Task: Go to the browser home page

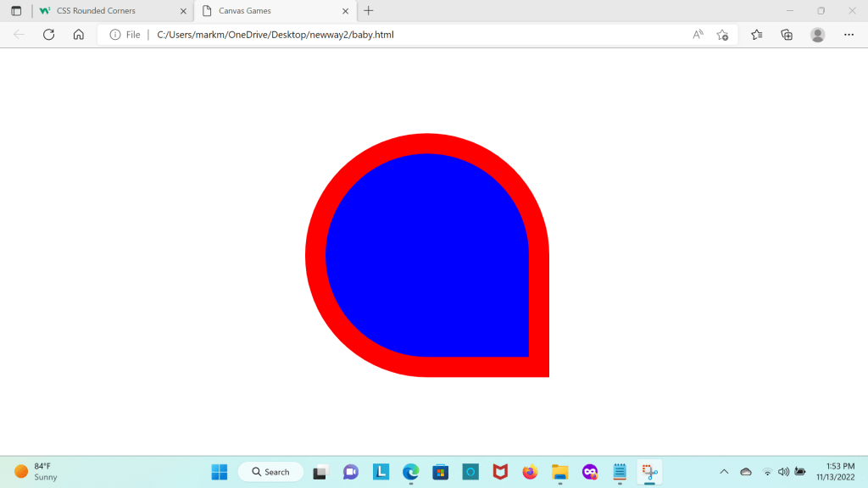Action: pos(78,35)
